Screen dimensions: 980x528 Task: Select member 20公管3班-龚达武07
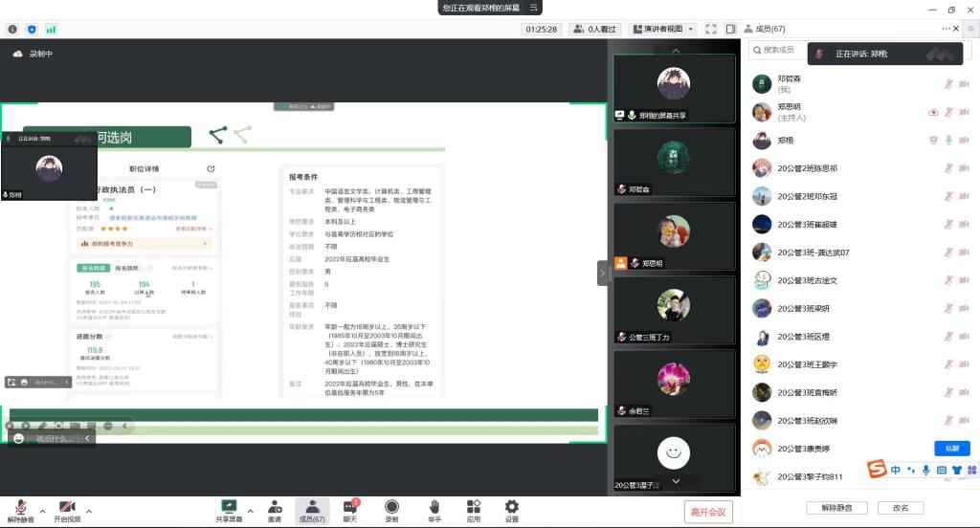[x=859, y=253]
